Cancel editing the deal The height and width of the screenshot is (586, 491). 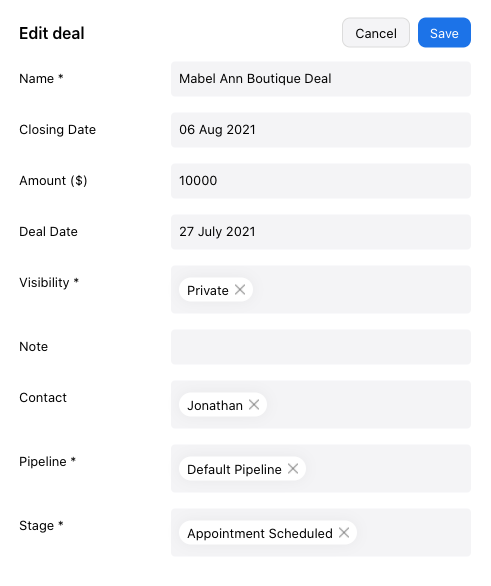[x=376, y=33]
